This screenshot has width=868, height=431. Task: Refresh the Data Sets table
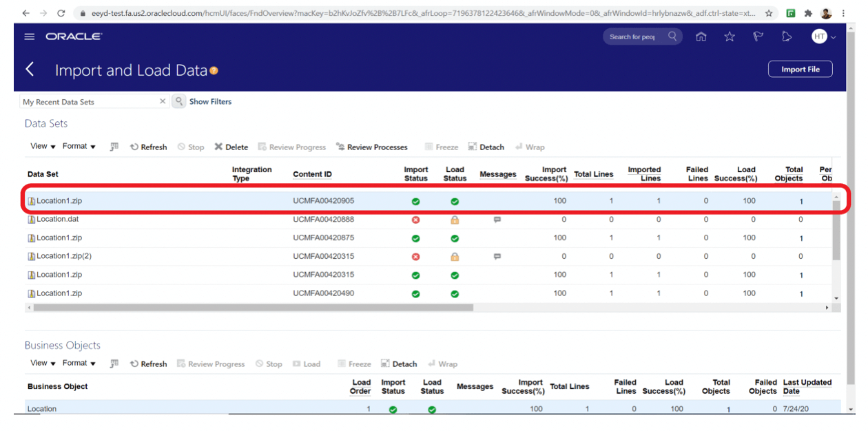pos(149,147)
